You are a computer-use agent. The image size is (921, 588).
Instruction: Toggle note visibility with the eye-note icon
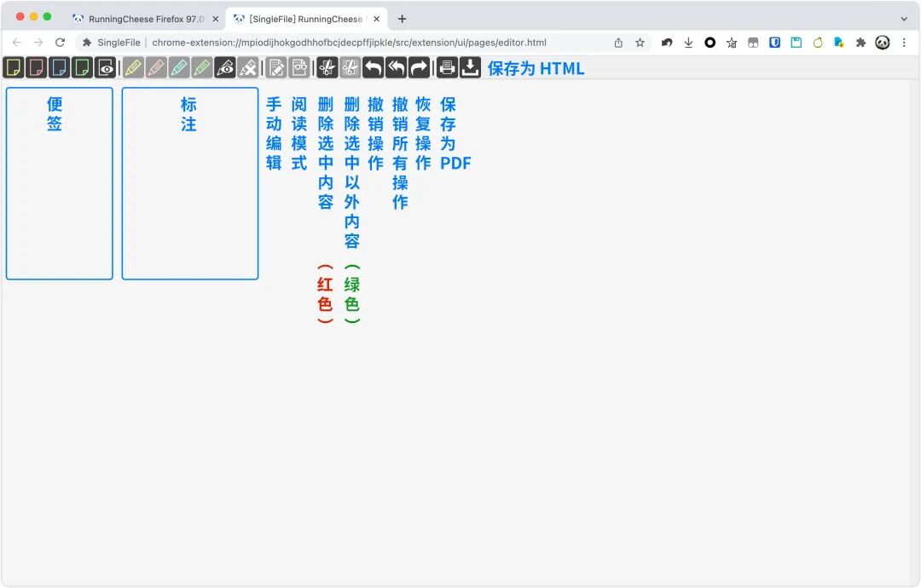pyautogui.click(x=105, y=68)
